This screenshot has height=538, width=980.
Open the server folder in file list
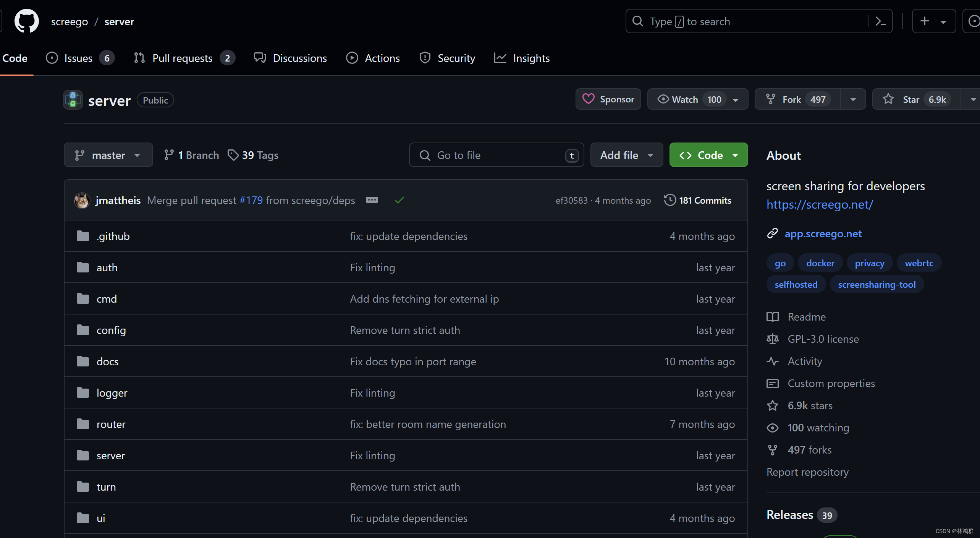pos(111,455)
